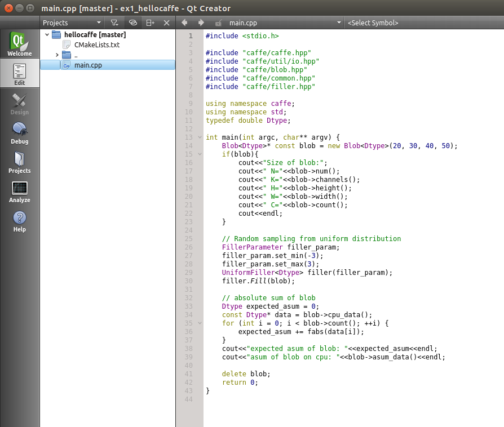Click 'typedef double Dtype;' line

248,120
